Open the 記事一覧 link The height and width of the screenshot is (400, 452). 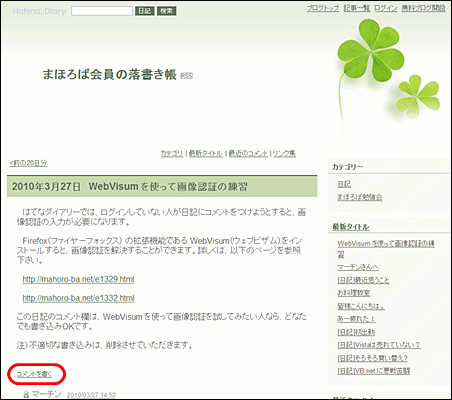(x=357, y=8)
